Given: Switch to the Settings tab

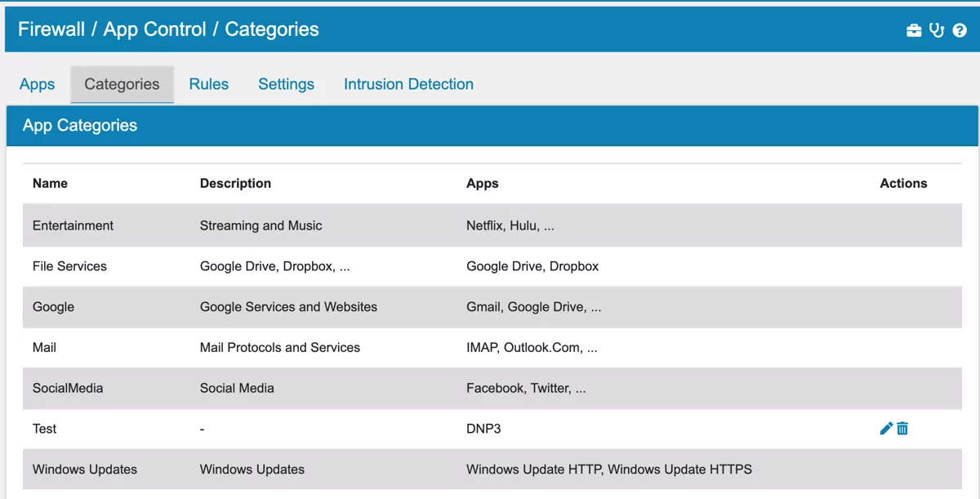Looking at the screenshot, I should click(286, 84).
